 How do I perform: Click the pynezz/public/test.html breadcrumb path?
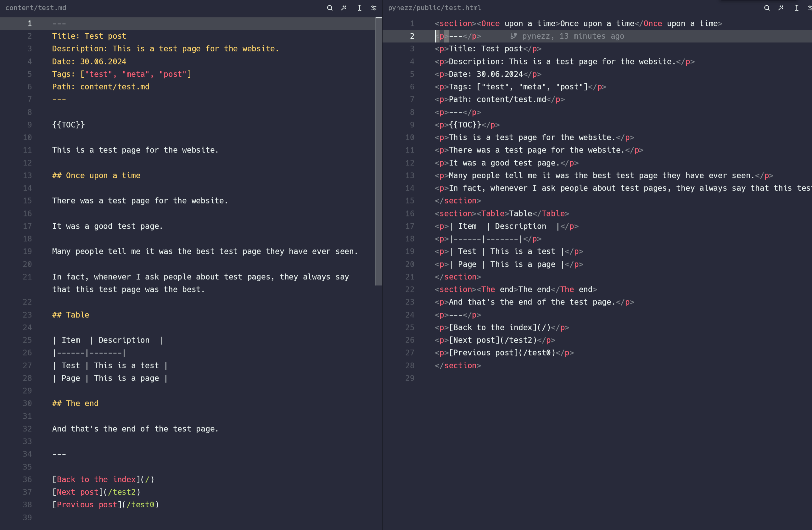[434, 8]
